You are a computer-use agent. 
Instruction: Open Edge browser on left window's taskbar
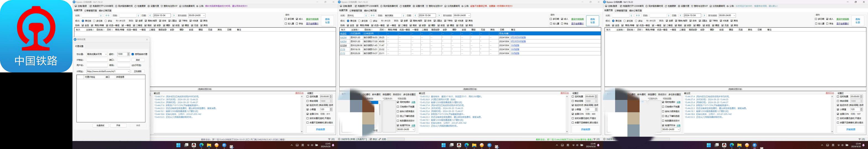pos(202,145)
